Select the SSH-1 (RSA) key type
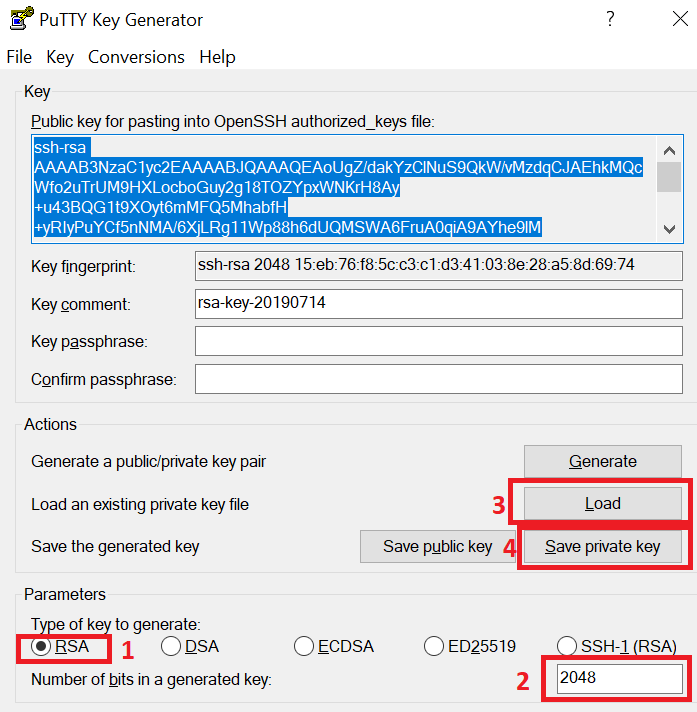697x712 pixels. click(617, 647)
